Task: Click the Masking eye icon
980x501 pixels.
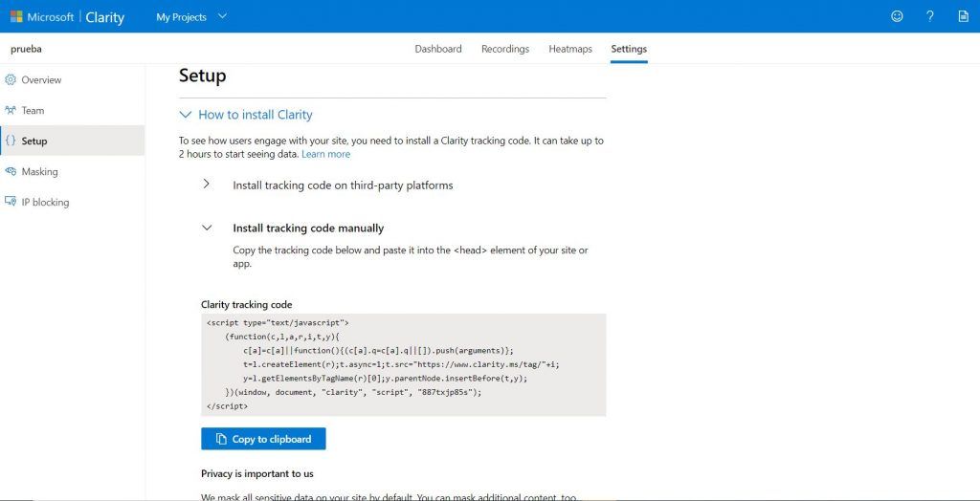Action: 10,171
